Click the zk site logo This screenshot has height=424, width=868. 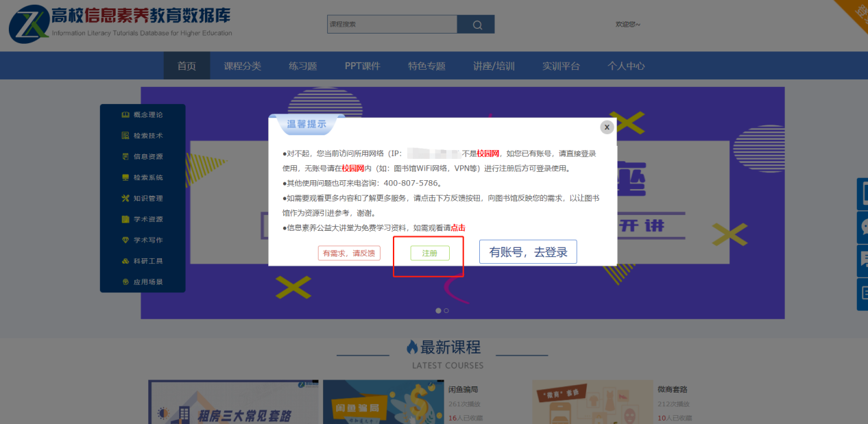click(x=27, y=25)
